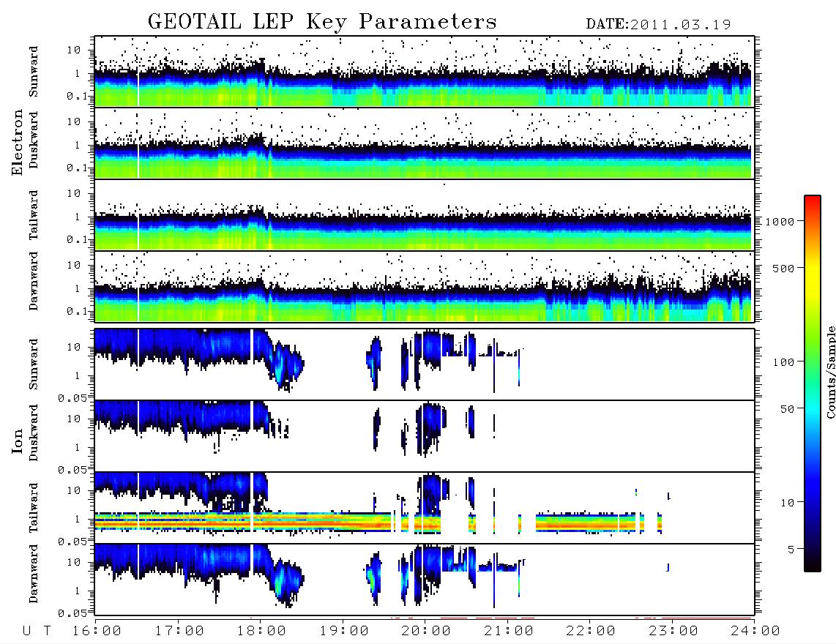
Task: Select the Ion Tailward panel label
Action: pyautogui.click(x=34, y=508)
